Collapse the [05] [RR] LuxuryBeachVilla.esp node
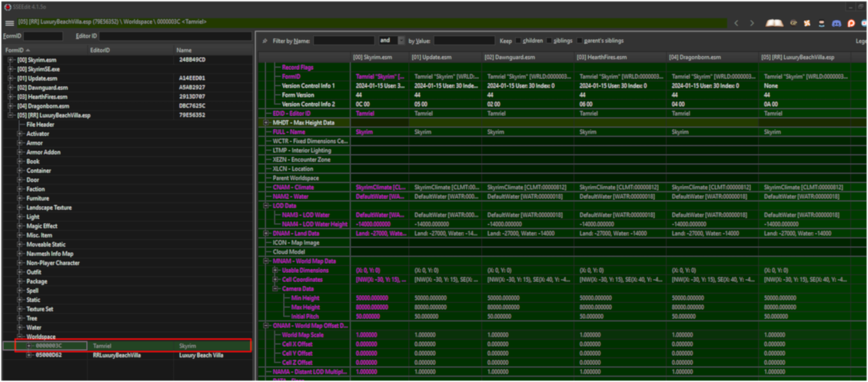 pyautogui.click(x=11, y=115)
